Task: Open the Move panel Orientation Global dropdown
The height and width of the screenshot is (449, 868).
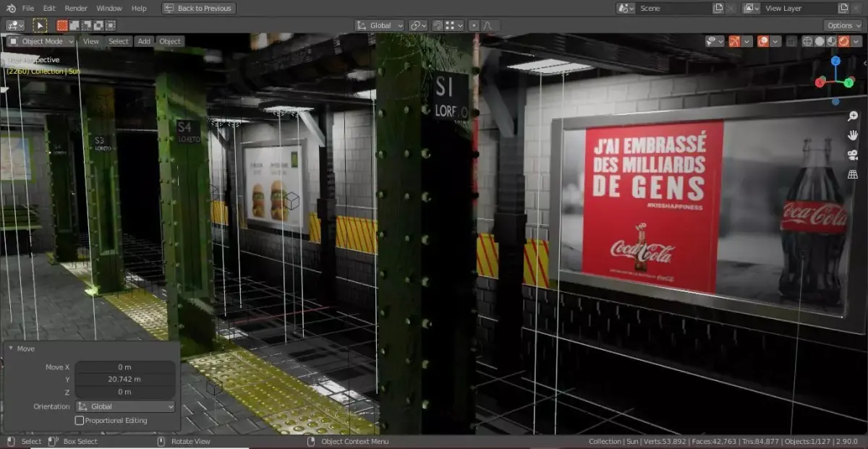Action: (125, 406)
